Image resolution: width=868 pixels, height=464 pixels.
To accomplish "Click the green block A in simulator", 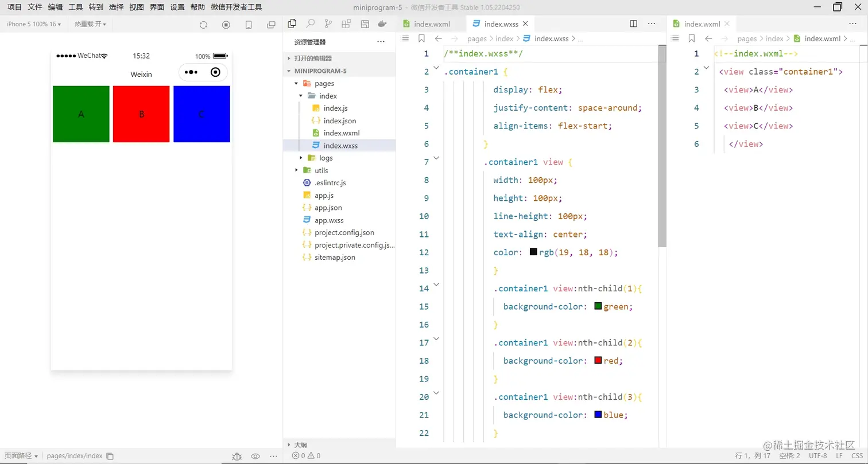I will pyautogui.click(x=81, y=114).
